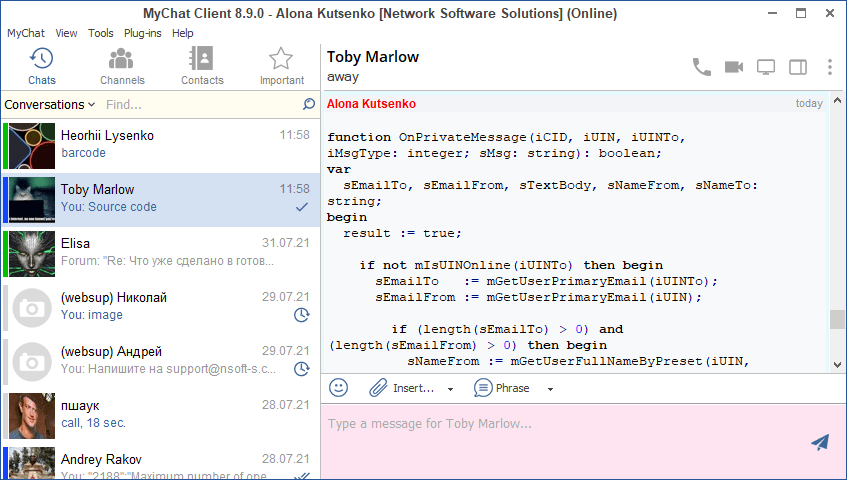Click the 'today' date label
The image size is (847, 480).
click(x=809, y=103)
